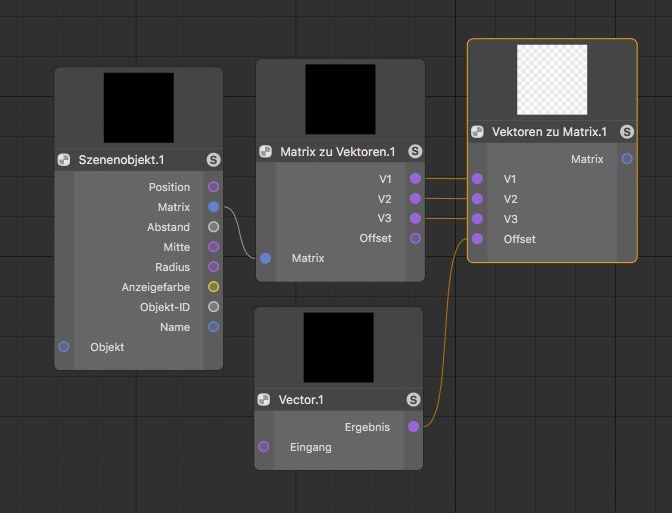
Task: Toggle solo S on Vector.1 node
Action: [413, 399]
